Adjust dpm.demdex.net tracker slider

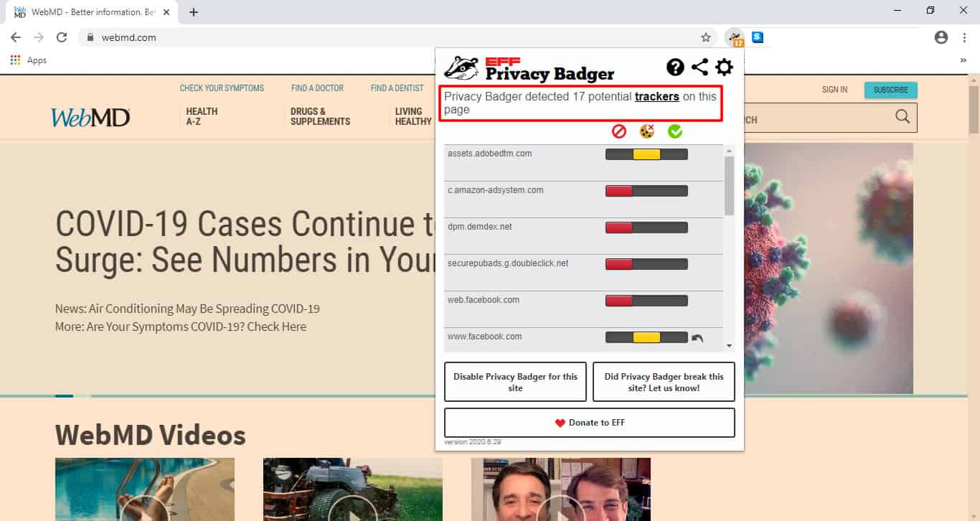pos(646,227)
